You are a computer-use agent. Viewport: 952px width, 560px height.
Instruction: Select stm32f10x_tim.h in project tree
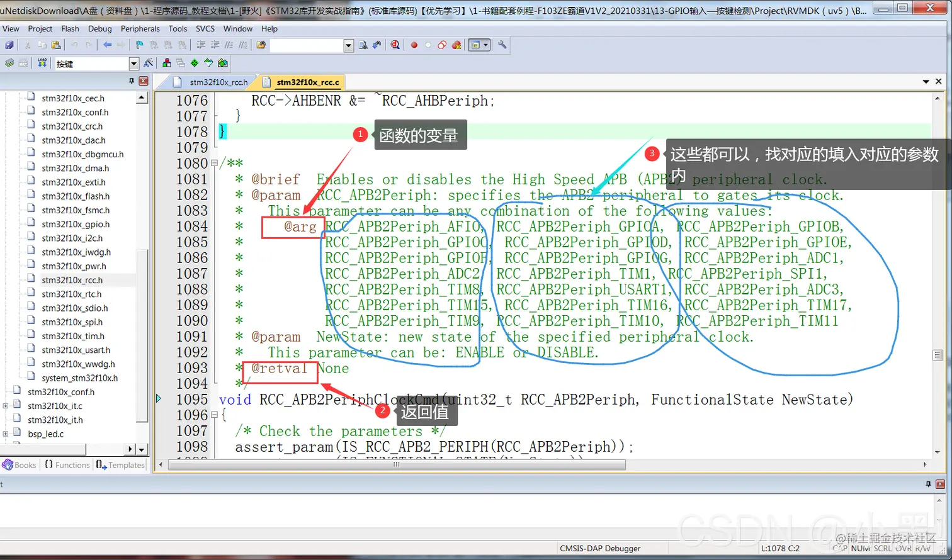(x=73, y=336)
